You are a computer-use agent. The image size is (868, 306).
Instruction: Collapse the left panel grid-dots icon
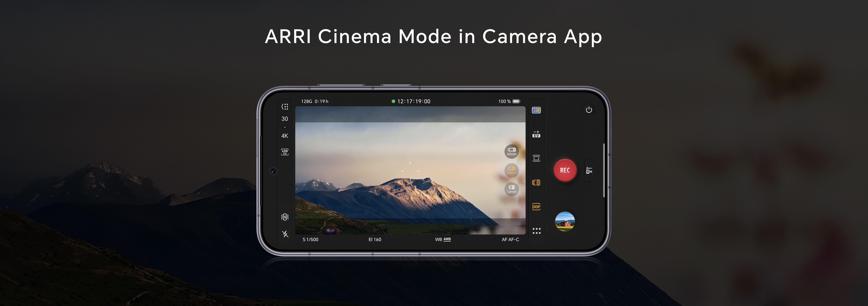coord(285,107)
